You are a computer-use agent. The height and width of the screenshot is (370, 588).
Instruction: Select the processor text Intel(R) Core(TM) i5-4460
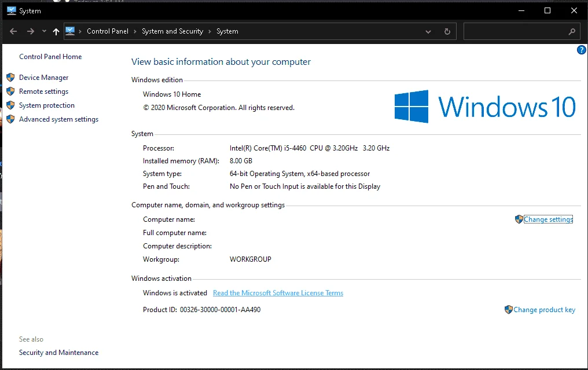268,148
